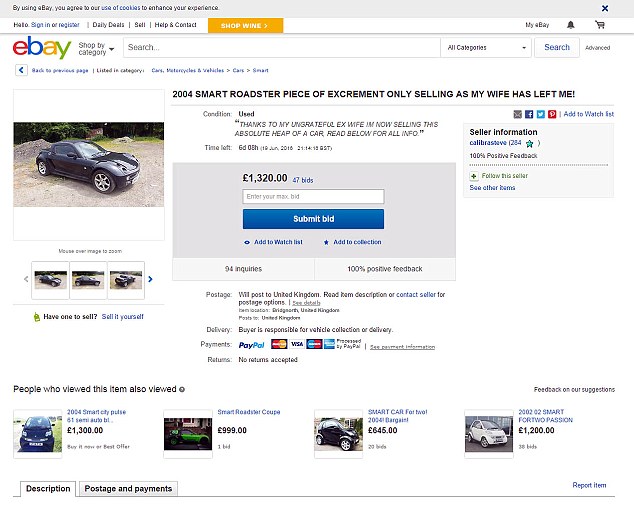The width and height of the screenshot is (634, 507).
Task: Click the green plus follow-seller icon
Action: [x=474, y=176]
